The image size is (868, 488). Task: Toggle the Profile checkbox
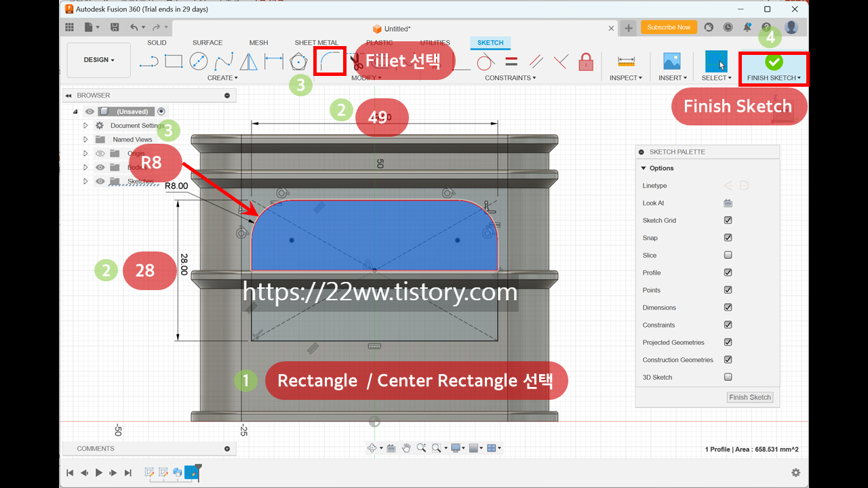[728, 272]
